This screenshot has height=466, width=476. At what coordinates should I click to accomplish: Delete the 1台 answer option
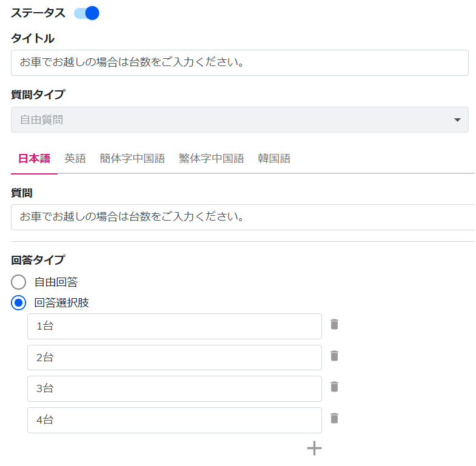coord(334,324)
